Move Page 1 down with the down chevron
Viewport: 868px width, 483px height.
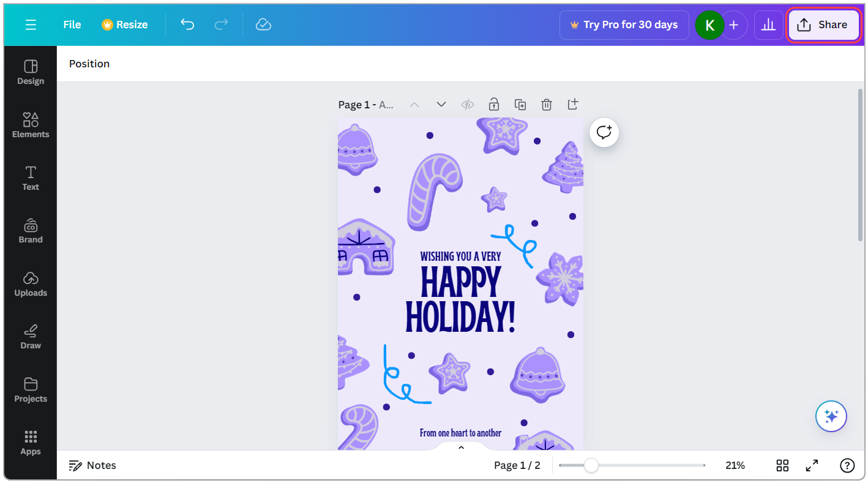pyautogui.click(x=441, y=104)
